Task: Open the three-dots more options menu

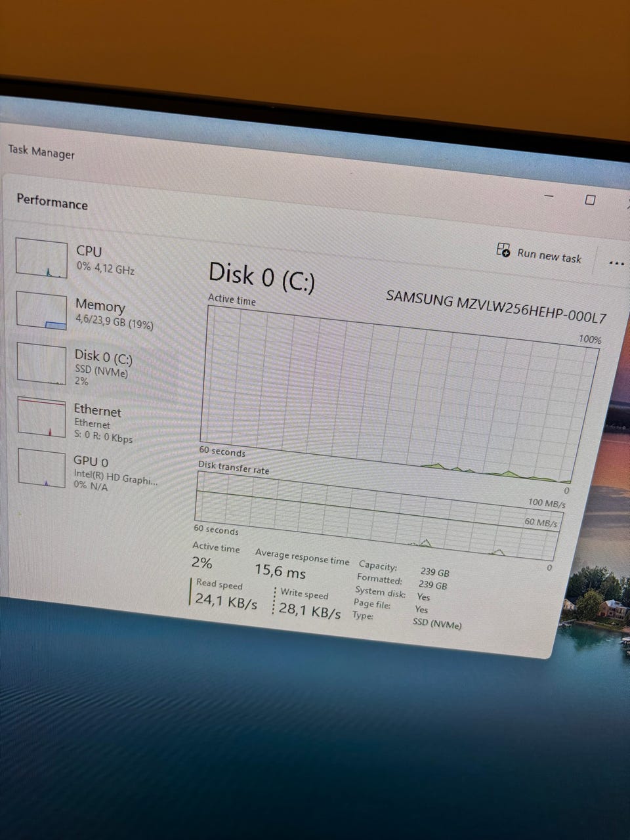Action: [x=616, y=263]
